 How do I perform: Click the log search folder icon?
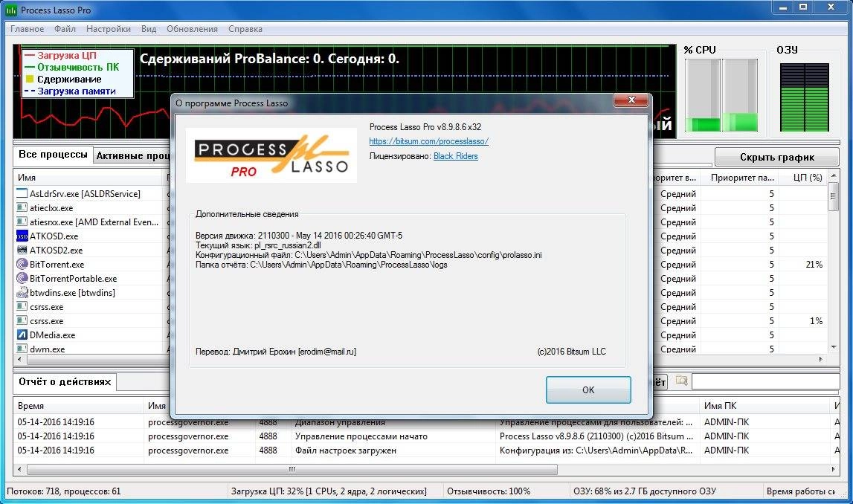coord(681,381)
